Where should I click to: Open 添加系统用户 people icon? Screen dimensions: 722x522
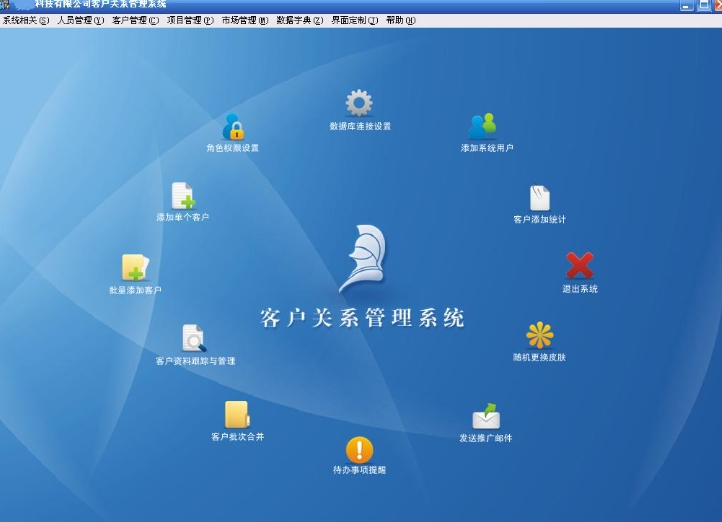coord(482,126)
